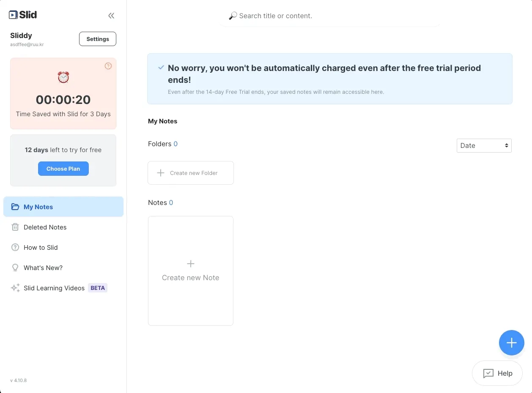
Task: Click the search magnifier icon
Action: point(233,16)
